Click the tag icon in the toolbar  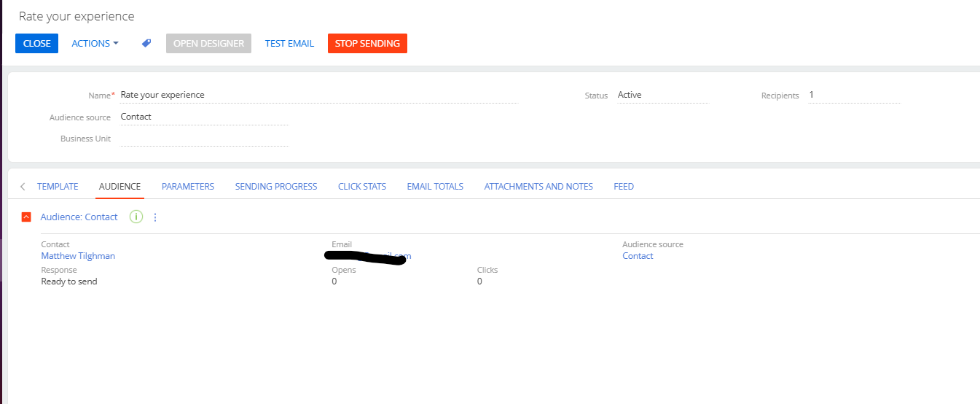[x=146, y=44]
